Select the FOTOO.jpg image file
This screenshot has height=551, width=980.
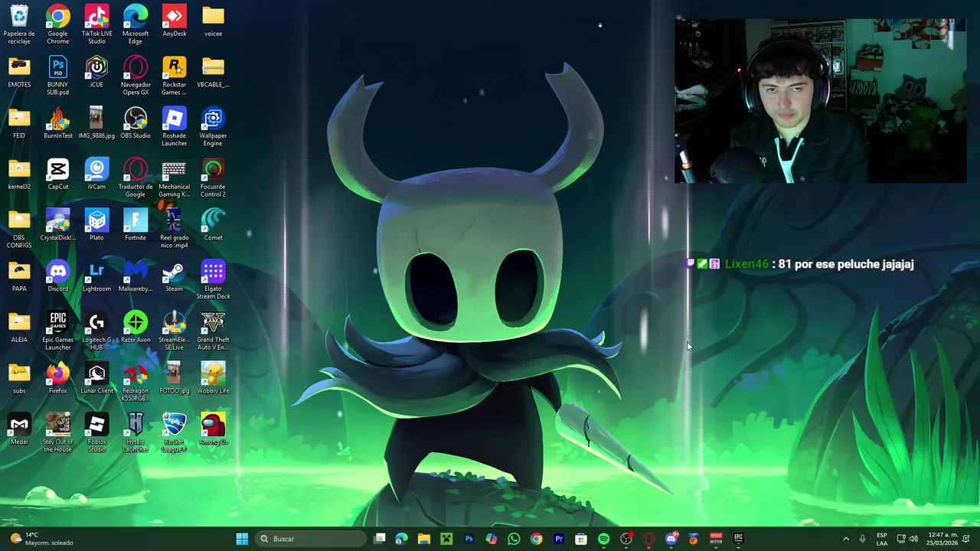(x=174, y=379)
